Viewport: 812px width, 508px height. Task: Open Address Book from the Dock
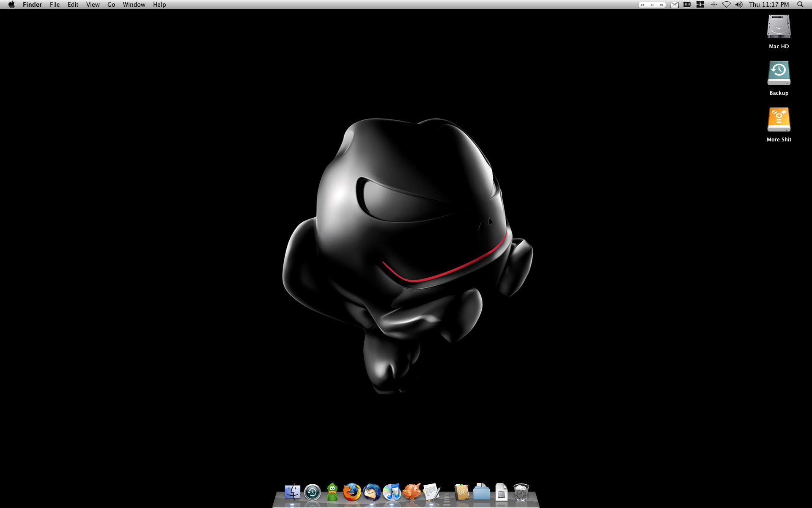[462, 492]
